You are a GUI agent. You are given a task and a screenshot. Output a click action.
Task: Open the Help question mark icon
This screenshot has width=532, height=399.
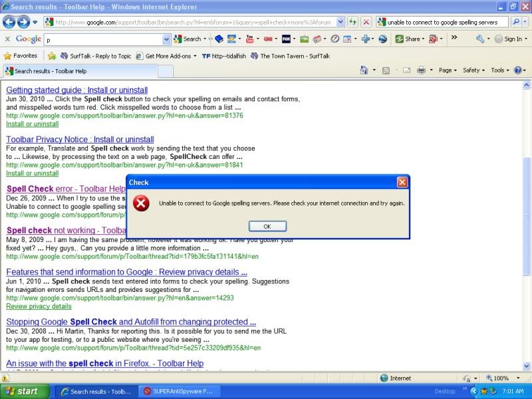518,70
